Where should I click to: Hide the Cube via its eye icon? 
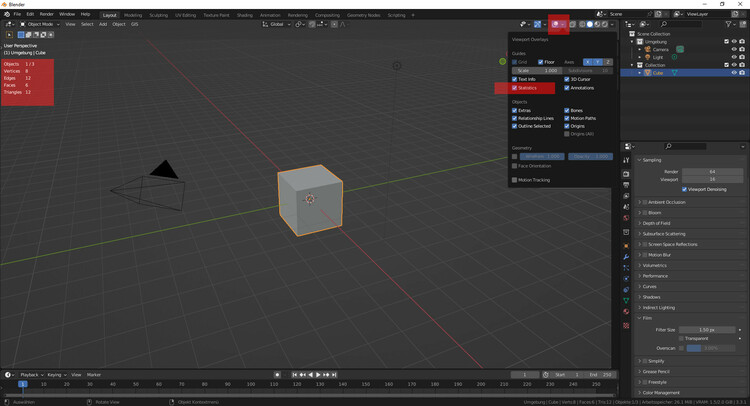[734, 73]
